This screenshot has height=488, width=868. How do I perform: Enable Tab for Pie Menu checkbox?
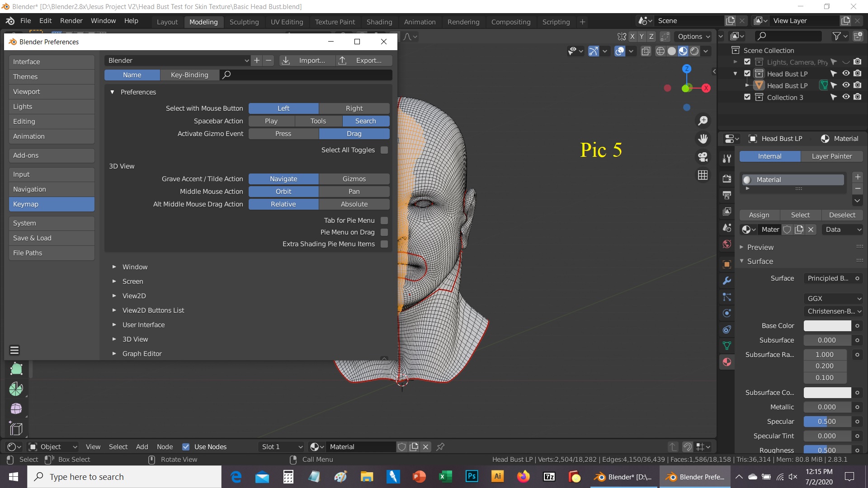coord(384,221)
